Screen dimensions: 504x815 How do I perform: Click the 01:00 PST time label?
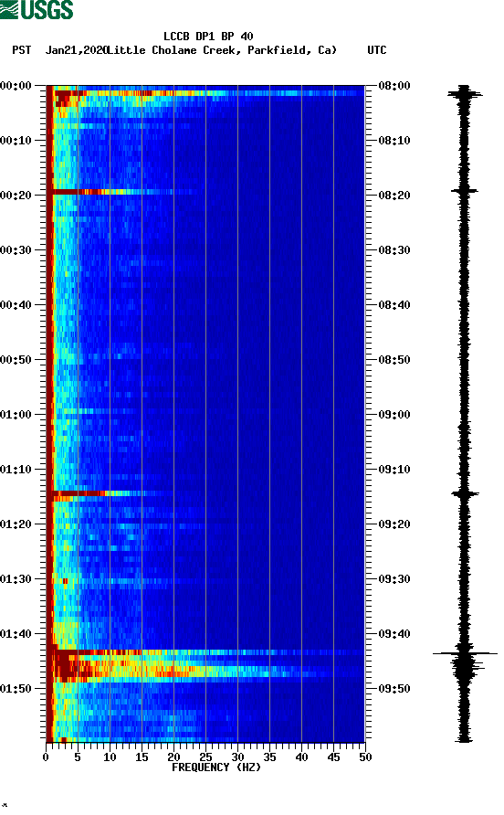(16, 415)
